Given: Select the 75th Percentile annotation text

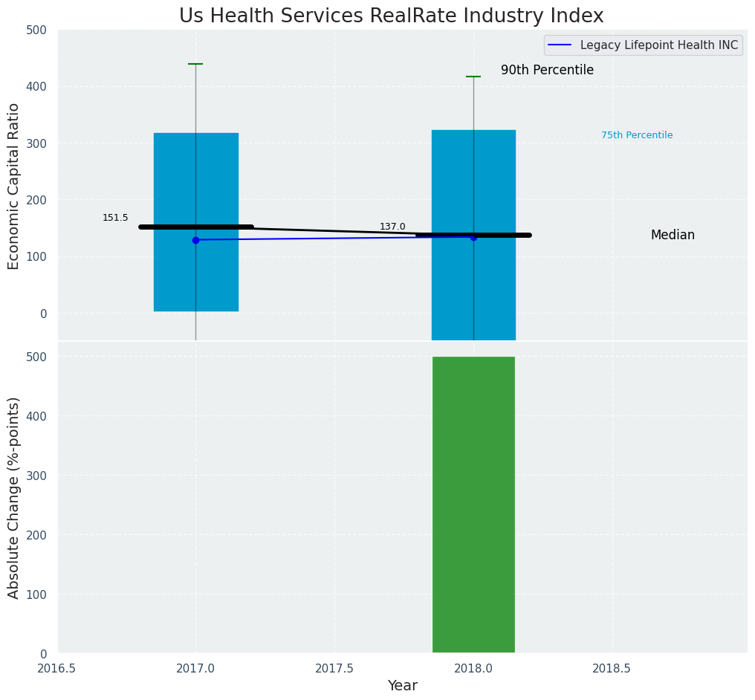Looking at the screenshot, I should pyautogui.click(x=637, y=135).
